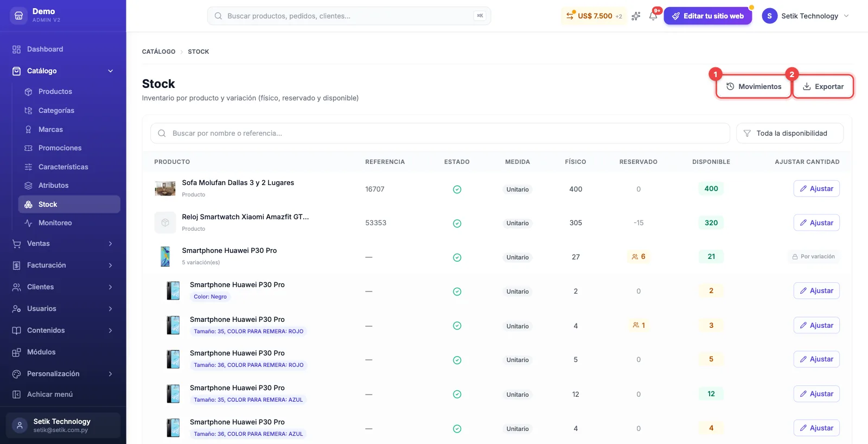Expand the Contenidos menu
868x444 pixels.
63,330
